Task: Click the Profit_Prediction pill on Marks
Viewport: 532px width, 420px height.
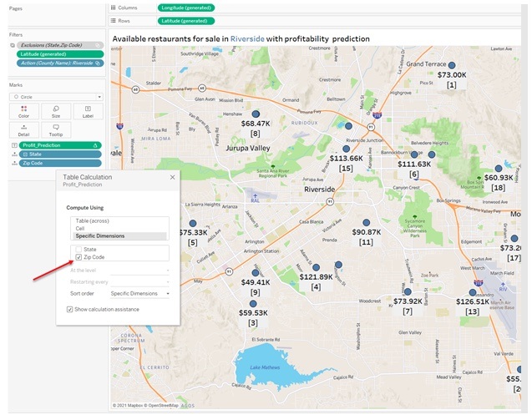Action: coord(60,145)
